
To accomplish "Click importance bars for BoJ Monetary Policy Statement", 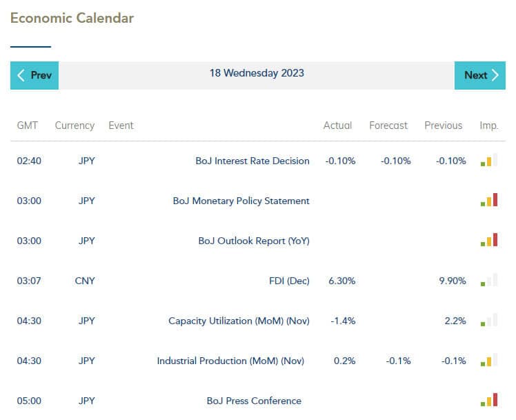I will (489, 201).
